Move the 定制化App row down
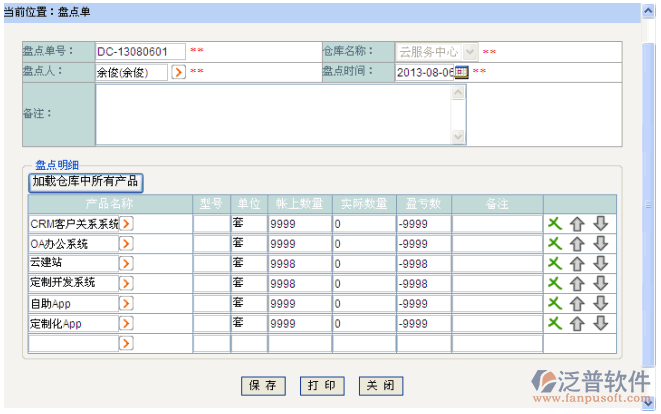 (x=600, y=323)
